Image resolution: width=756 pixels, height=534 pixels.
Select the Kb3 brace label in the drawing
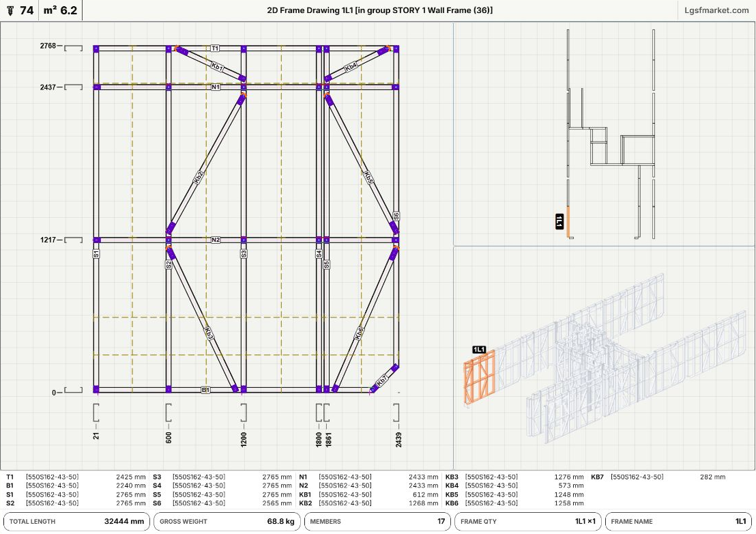click(x=209, y=333)
